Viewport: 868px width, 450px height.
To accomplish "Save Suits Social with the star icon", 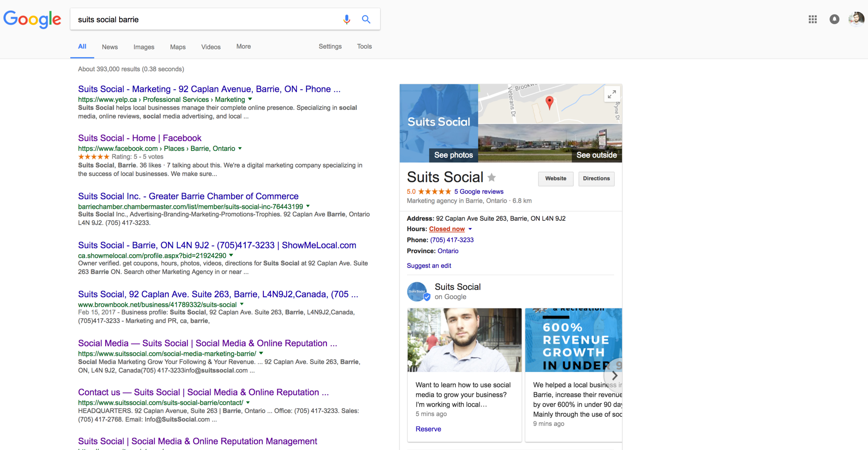I will pyautogui.click(x=491, y=177).
